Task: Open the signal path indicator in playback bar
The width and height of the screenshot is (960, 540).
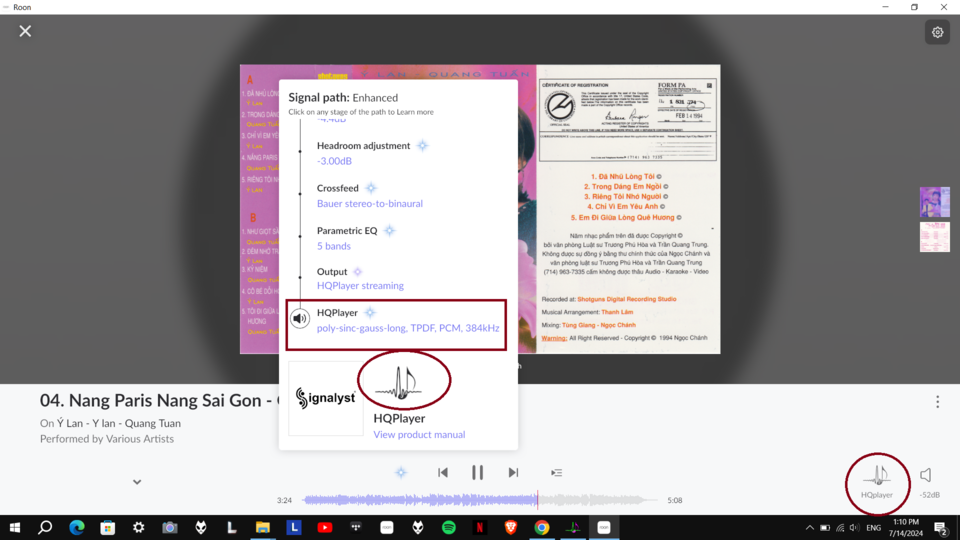Action: coord(401,473)
